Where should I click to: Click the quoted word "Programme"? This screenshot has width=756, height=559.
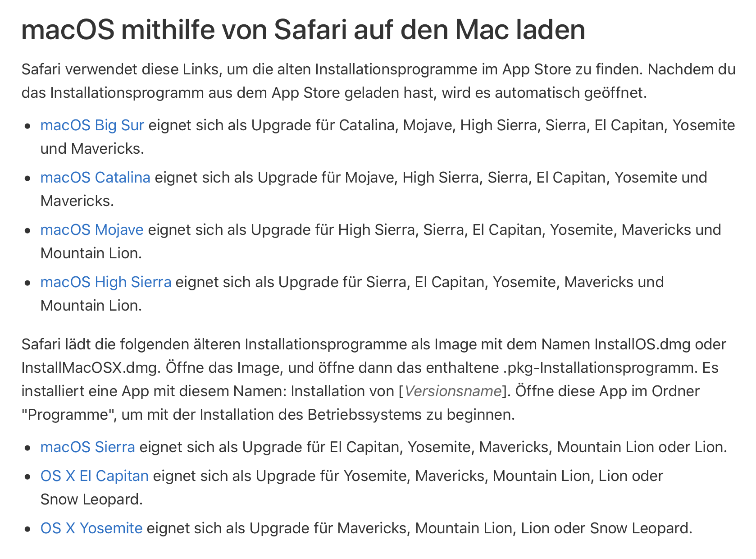point(67,415)
